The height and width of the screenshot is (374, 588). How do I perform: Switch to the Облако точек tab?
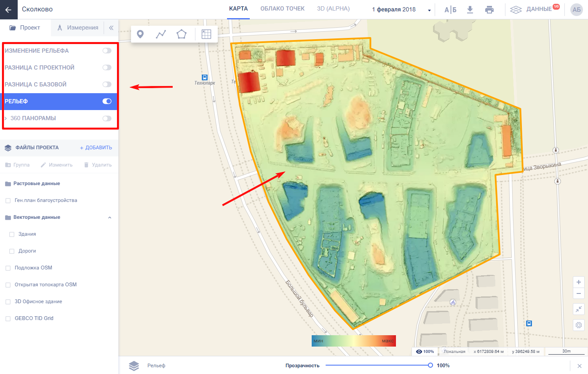pos(282,9)
